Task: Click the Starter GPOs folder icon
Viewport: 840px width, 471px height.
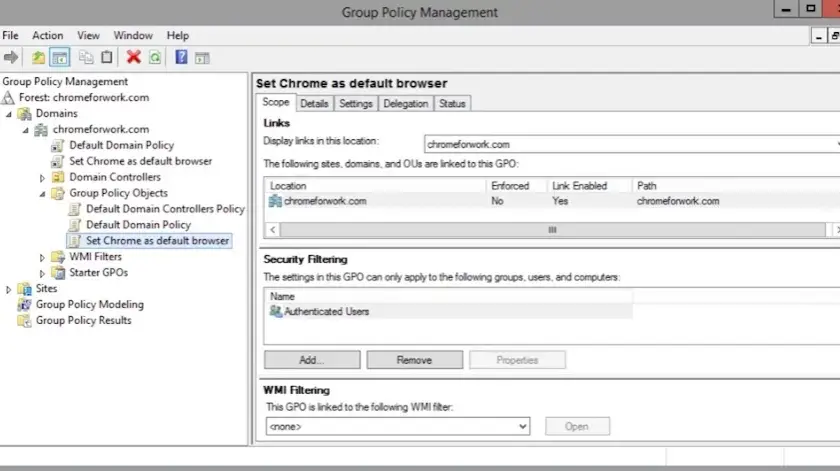Action: pyautogui.click(x=58, y=273)
